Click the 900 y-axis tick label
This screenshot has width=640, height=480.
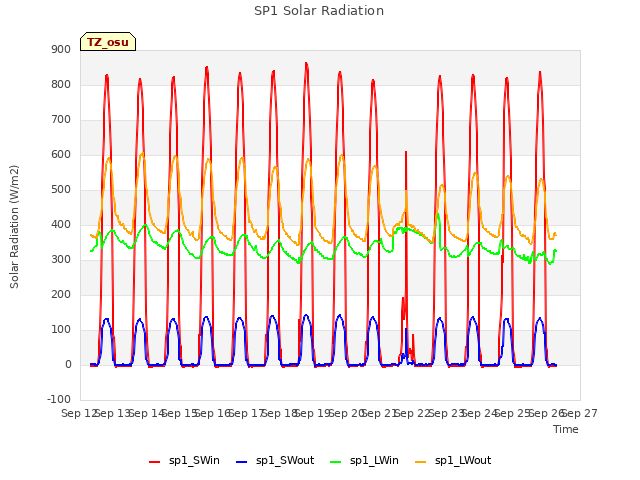pyautogui.click(x=61, y=49)
